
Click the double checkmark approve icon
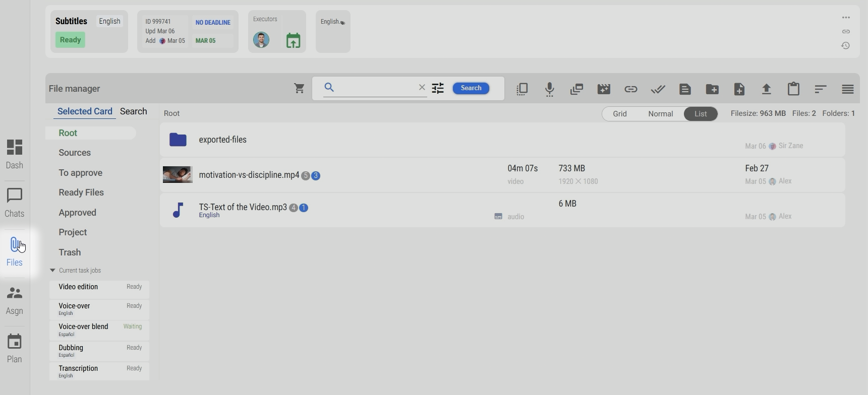(x=658, y=89)
